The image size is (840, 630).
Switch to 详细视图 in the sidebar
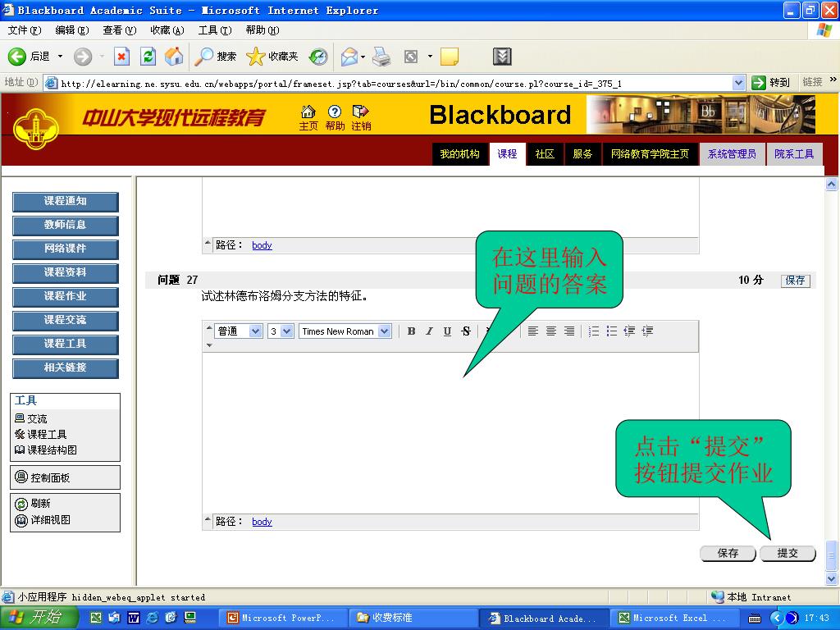pyautogui.click(x=43, y=519)
